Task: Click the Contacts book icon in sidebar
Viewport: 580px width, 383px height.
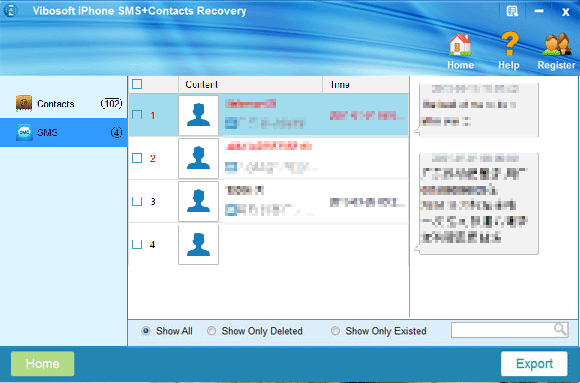Action: coord(24,103)
